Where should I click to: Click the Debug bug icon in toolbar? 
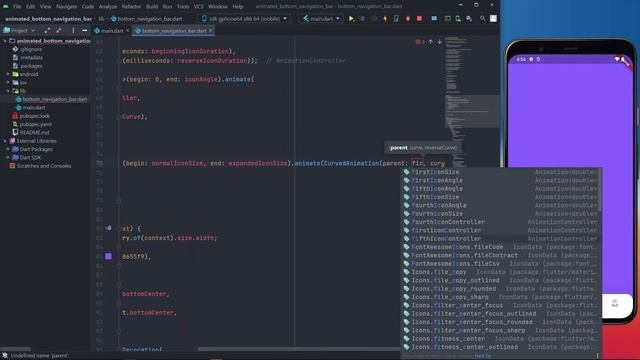coord(362,19)
